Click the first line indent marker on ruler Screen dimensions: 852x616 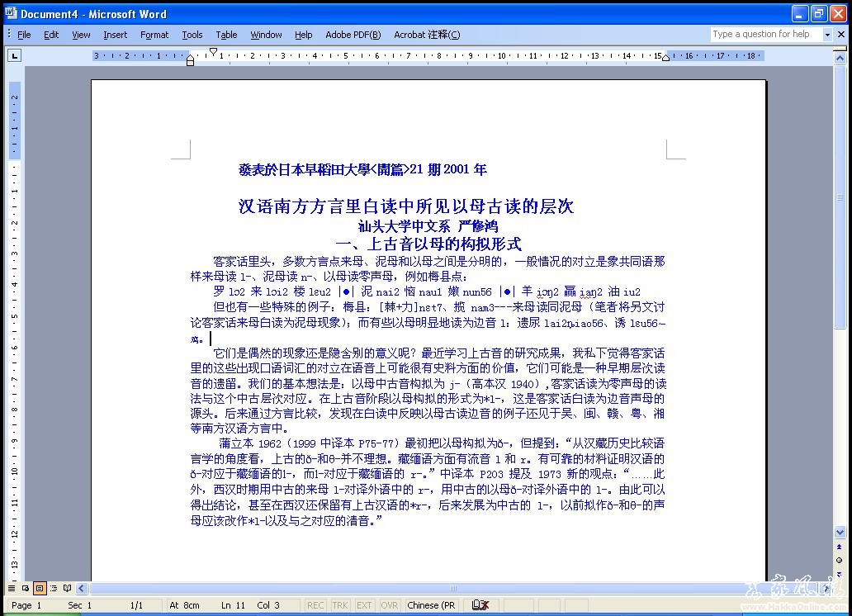[214, 52]
